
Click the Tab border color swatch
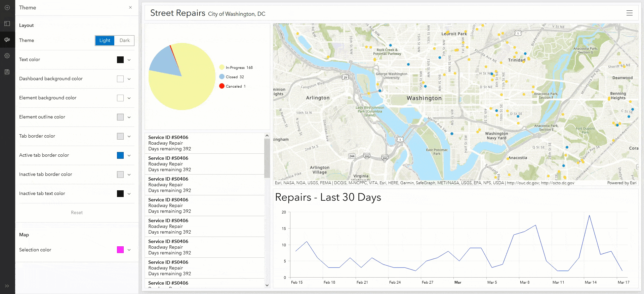click(120, 136)
